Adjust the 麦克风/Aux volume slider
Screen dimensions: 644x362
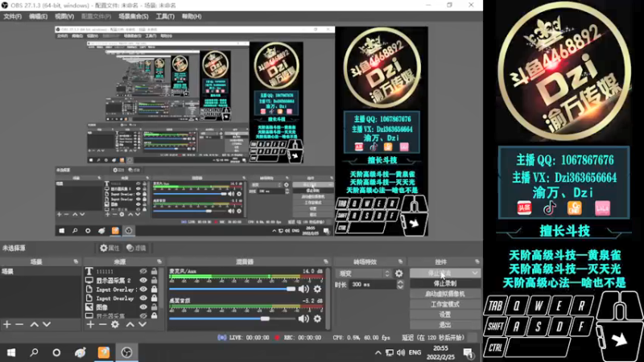tap(233, 289)
